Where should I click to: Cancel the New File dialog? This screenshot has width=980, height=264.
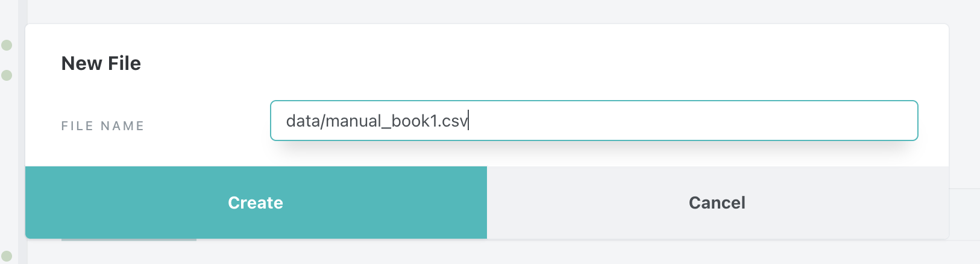tap(717, 203)
